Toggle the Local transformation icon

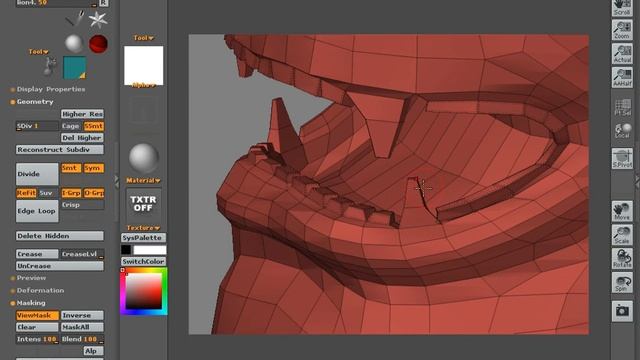pos(622,131)
